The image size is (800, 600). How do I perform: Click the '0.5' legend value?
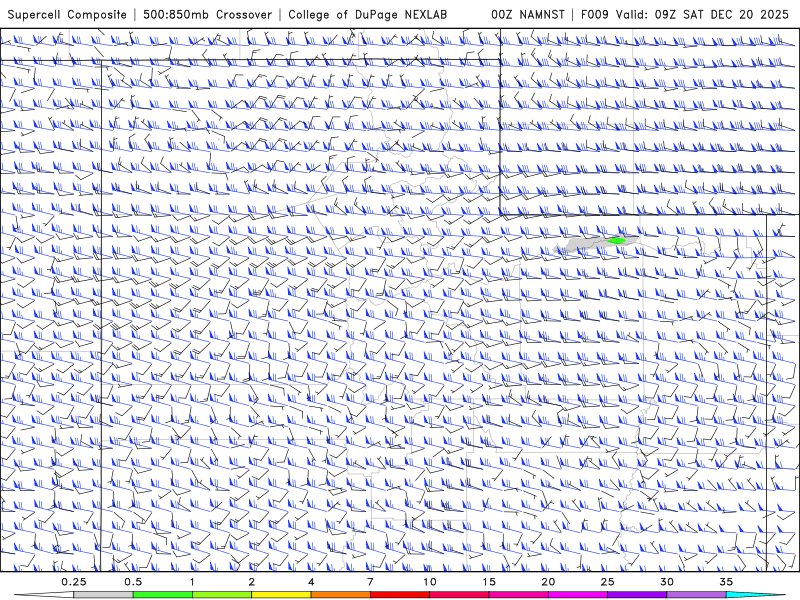(133, 582)
